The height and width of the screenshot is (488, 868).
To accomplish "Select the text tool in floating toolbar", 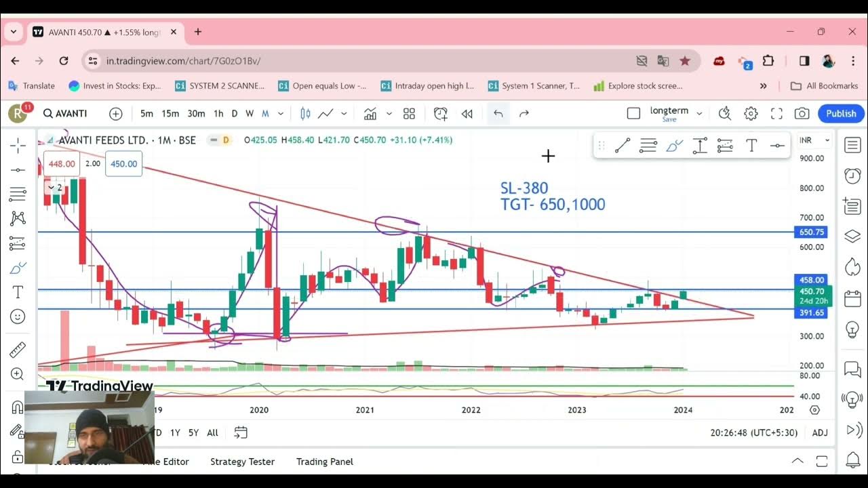I will click(751, 145).
